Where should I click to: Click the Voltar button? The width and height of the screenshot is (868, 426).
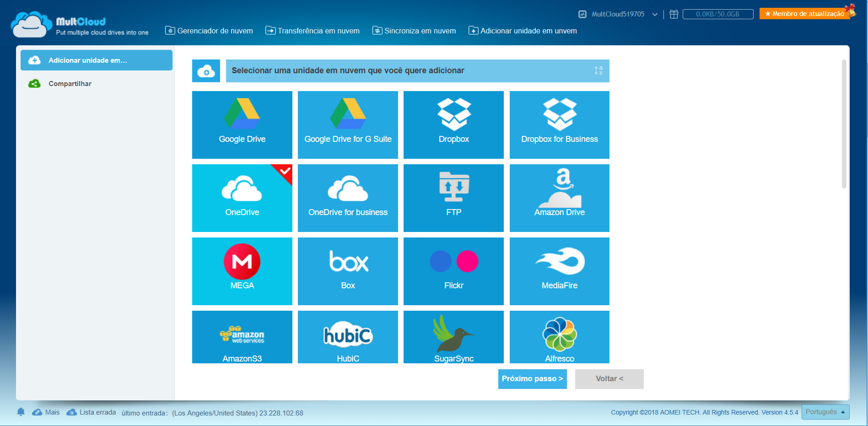coord(609,379)
